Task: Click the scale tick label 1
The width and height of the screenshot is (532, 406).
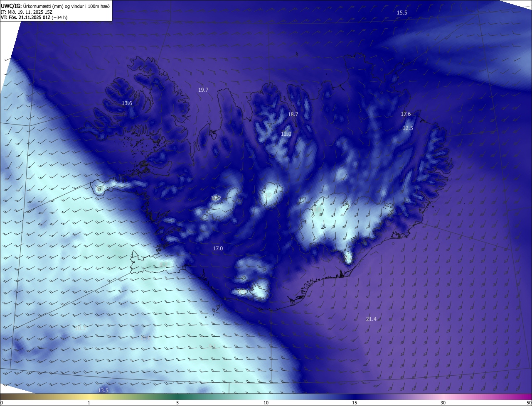Action: [x=89, y=403]
